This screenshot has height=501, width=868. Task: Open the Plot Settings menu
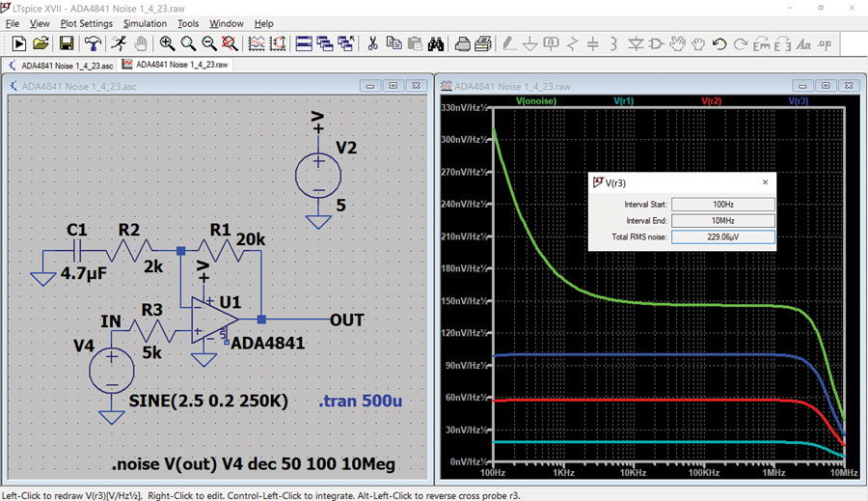86,23
